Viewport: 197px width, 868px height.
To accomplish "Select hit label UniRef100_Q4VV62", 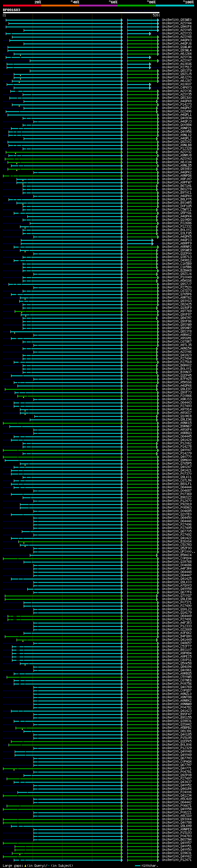I will (177, 856).
